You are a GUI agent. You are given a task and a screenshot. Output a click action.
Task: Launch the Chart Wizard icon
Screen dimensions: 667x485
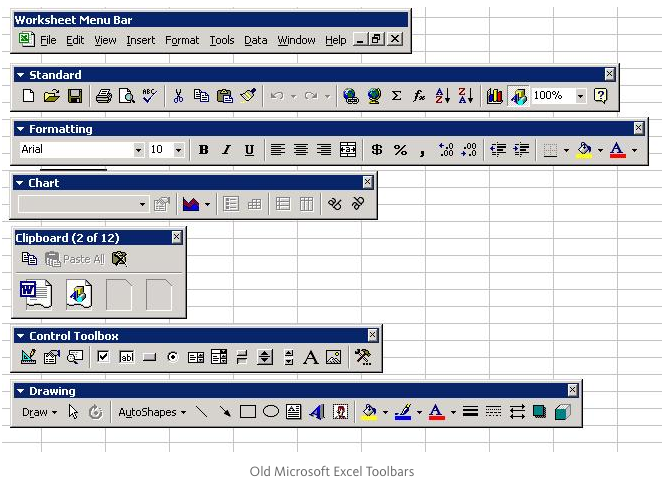pyautogui.click(x=494, y=96)
